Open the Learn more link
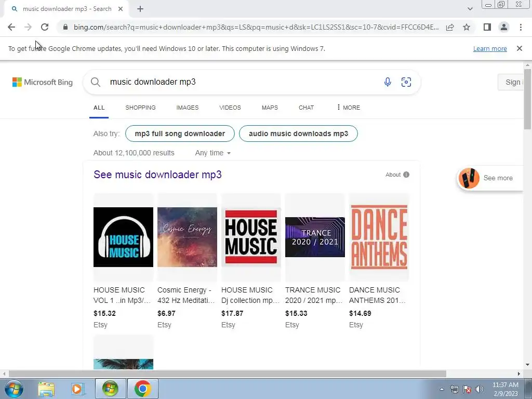Viewport: 532px width, 399px height. (x=490, y=48)
